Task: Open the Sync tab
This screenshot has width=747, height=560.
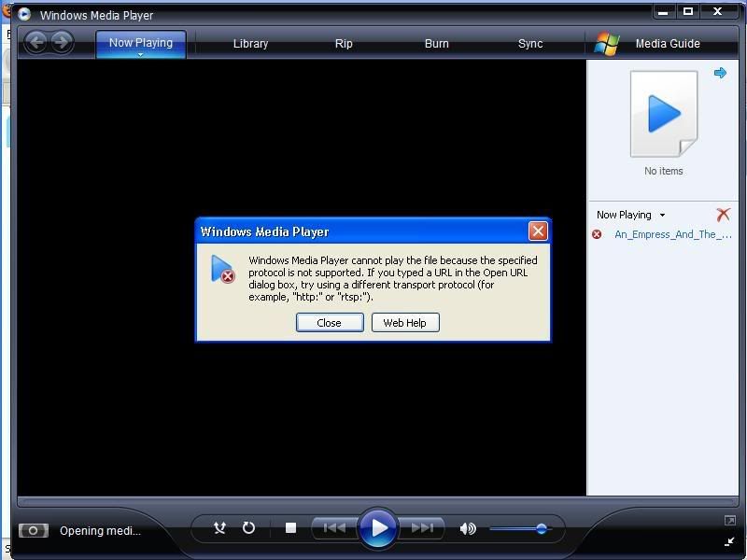Action: coord(530,44)
